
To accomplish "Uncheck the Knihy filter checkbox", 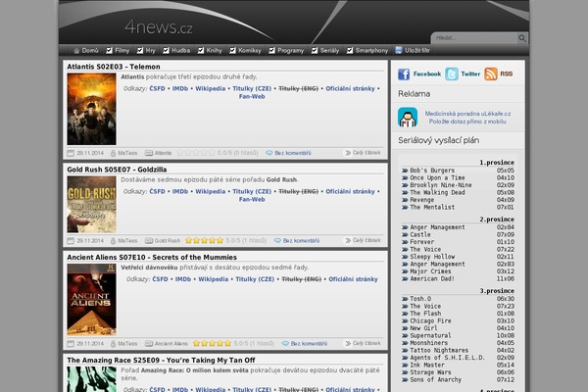I will (201, 50).
